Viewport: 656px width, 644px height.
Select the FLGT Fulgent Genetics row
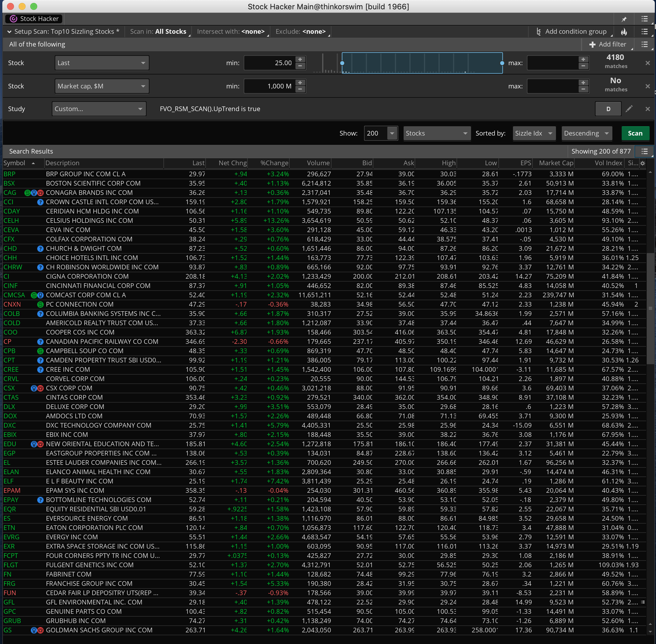point(325,565)
